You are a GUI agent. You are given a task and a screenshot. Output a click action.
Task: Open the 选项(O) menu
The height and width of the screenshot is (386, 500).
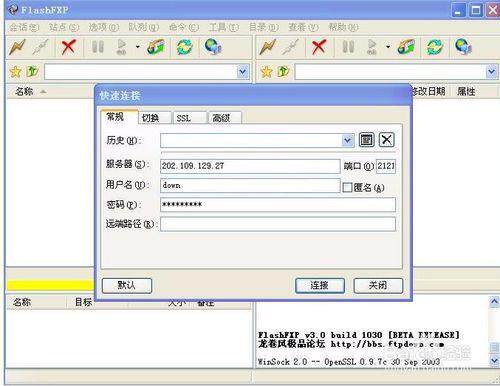pyautogui.click(x=104, y=27)
